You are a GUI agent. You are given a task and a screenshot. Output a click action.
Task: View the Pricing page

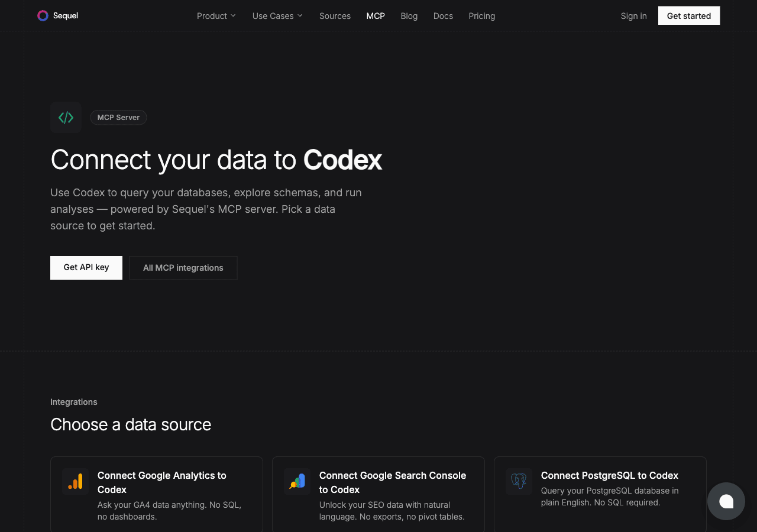pyautogui.click(x=482, y=16)
